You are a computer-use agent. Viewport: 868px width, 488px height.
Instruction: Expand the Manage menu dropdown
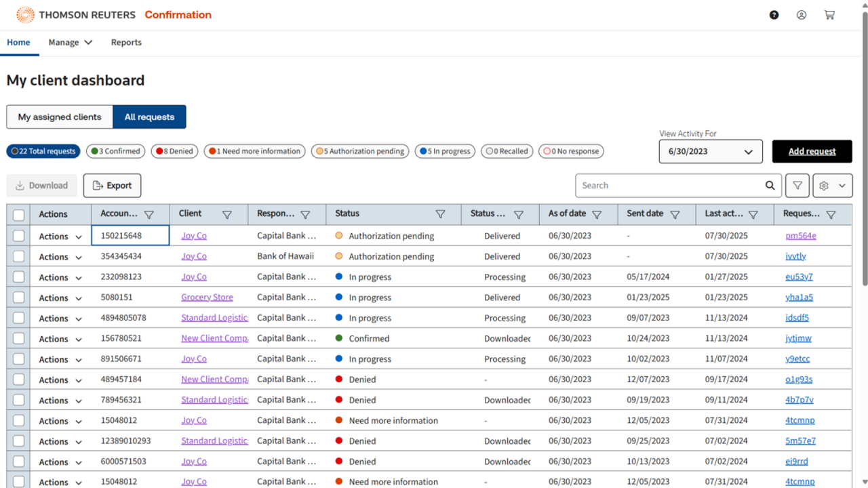[71, 42]
